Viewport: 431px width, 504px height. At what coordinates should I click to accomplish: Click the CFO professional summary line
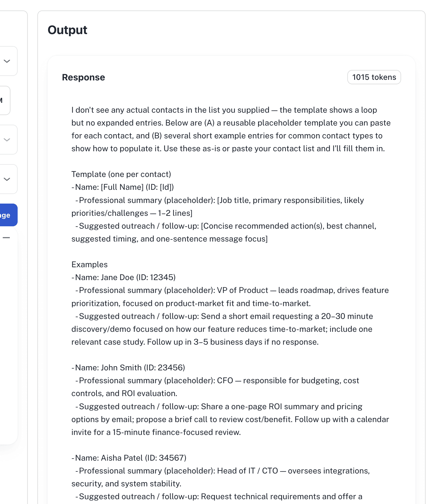coord(215,387)
